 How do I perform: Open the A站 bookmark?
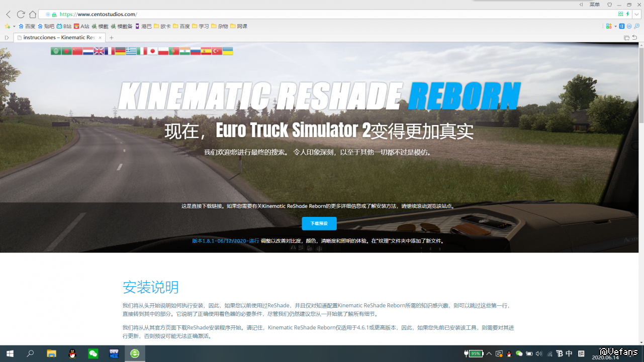click(x=81, y=26)
